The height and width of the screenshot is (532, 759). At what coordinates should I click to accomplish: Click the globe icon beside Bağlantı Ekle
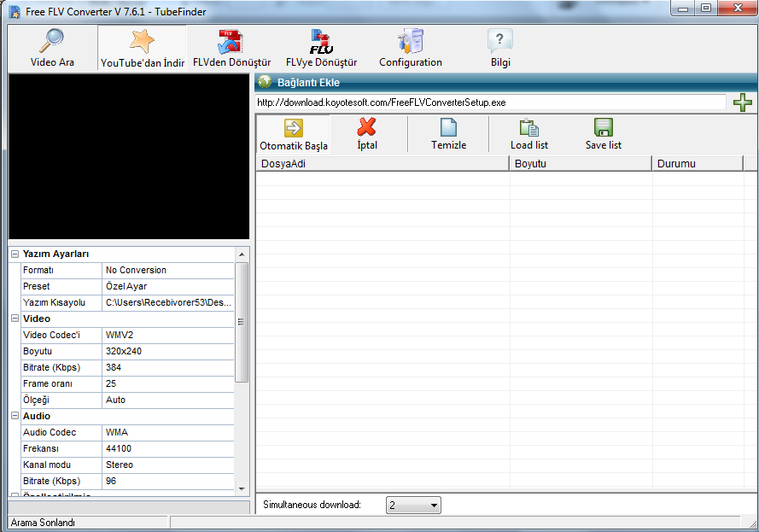[265, 82]
